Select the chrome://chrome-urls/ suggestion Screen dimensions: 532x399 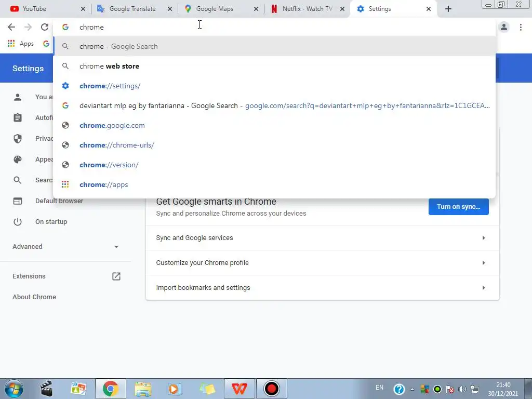pos(274,145)
